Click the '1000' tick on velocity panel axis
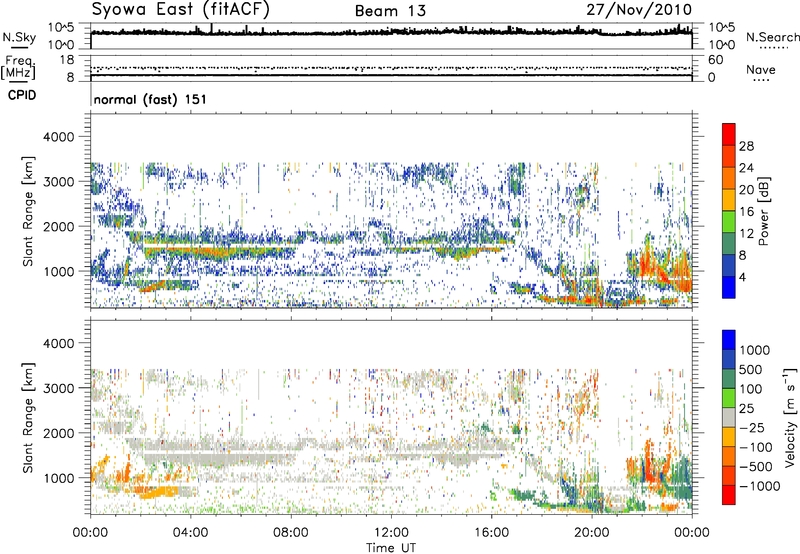800x554 pixels. point(59,478)
